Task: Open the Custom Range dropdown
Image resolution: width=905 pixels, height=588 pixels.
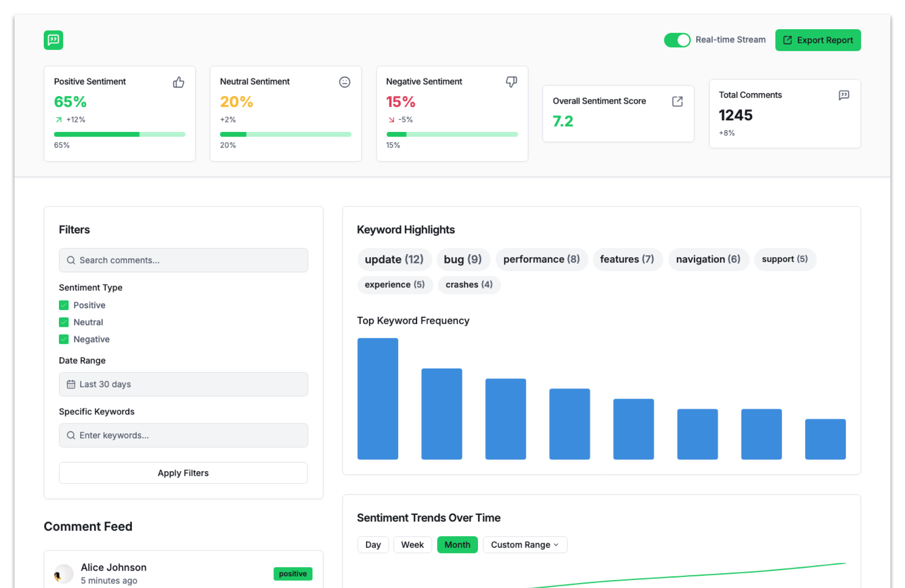Action: 525,545
